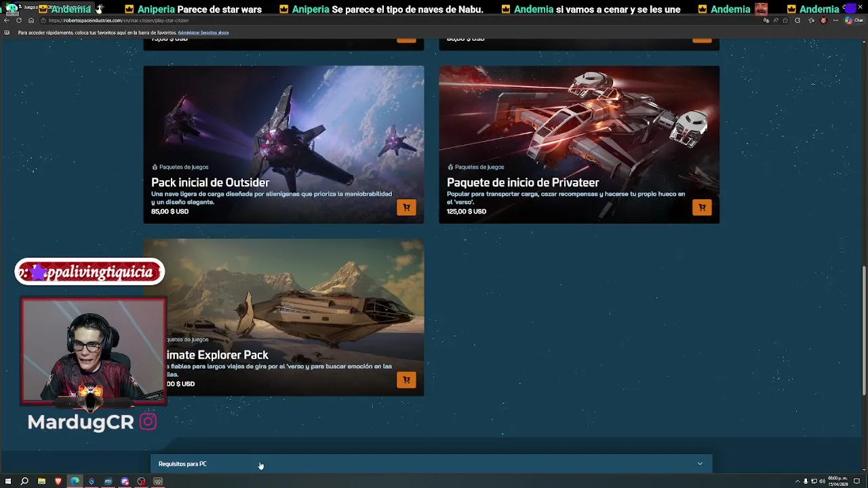
Task: Open Pack inicial de Outsider title
Action: 210,182
